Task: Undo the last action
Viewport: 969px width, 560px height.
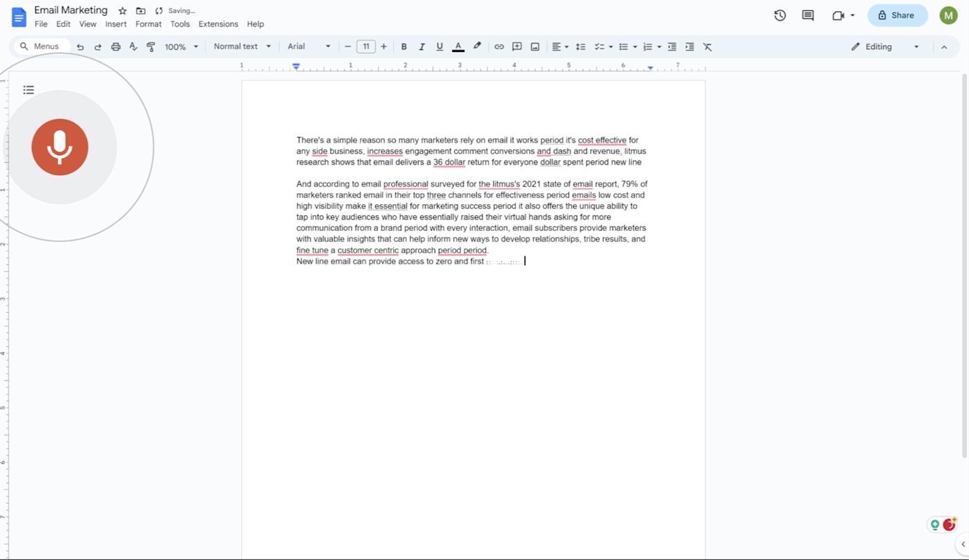Action: point(80,47)
